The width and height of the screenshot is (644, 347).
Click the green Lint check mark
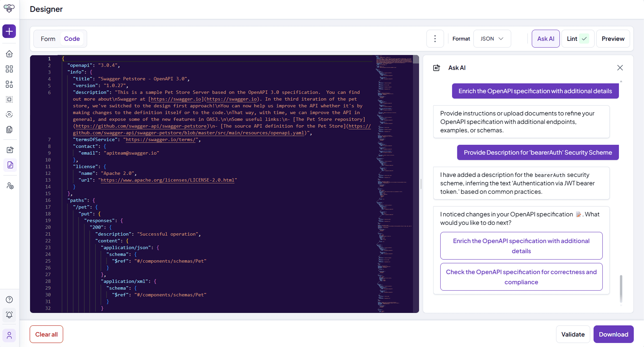coord(584,39)
